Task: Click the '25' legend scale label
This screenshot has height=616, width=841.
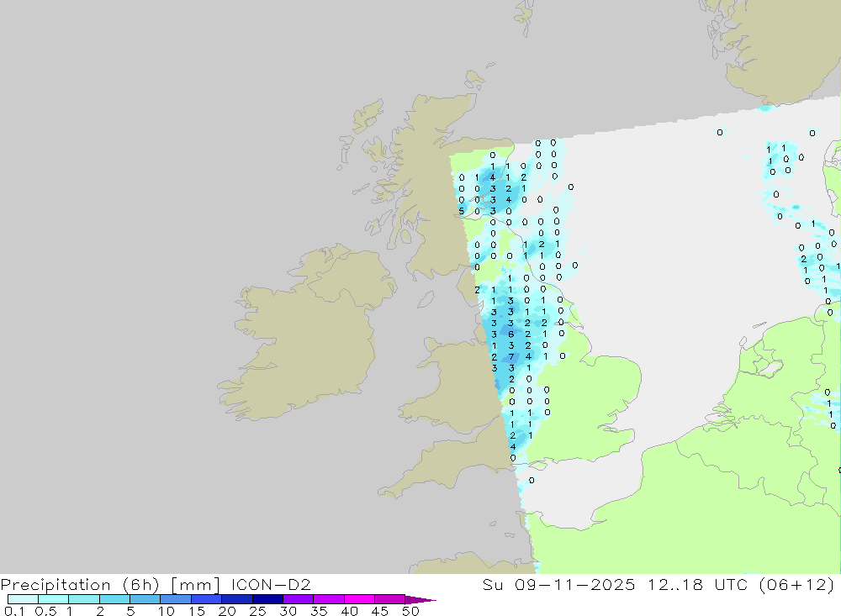Action: (258, 611)
